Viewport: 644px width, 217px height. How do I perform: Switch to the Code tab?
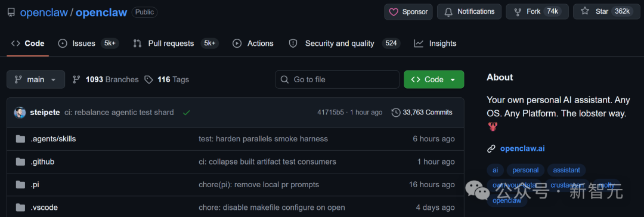point(27,43)
